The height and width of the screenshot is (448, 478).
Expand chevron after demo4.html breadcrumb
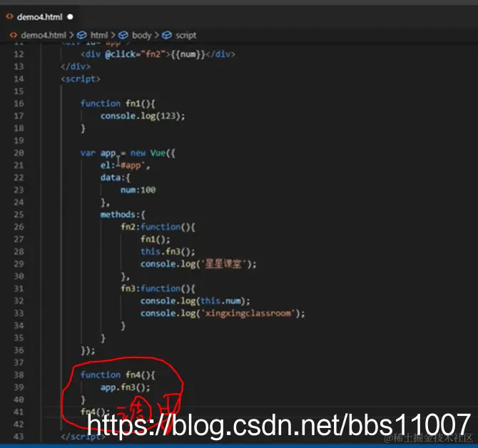[x=71, y=36]
